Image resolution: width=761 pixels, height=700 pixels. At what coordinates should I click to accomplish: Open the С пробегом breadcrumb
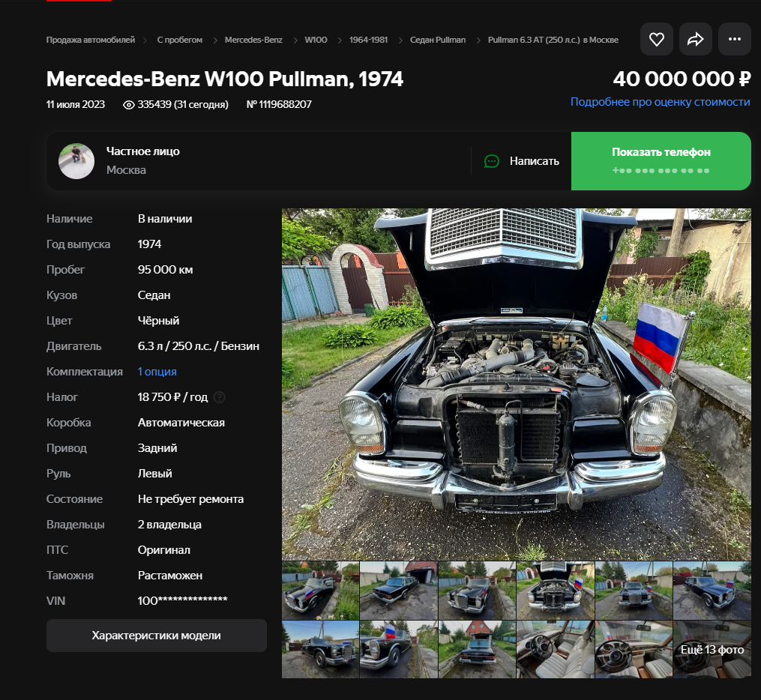click(180, 40)
